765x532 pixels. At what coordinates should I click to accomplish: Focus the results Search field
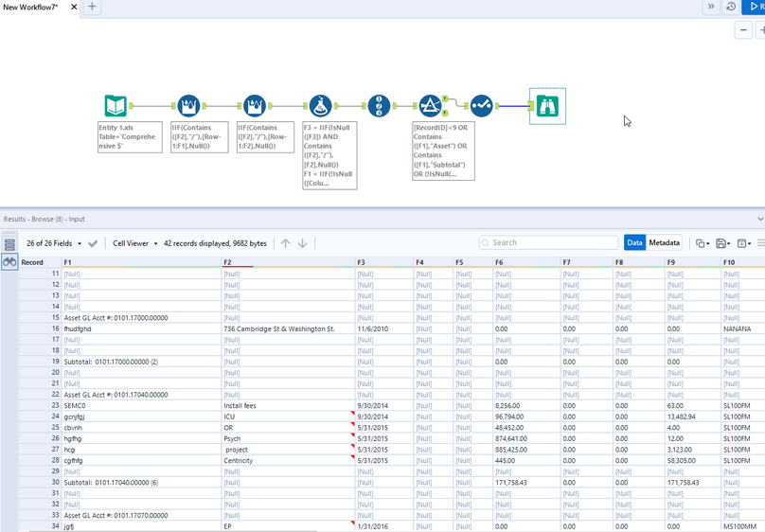548,242
